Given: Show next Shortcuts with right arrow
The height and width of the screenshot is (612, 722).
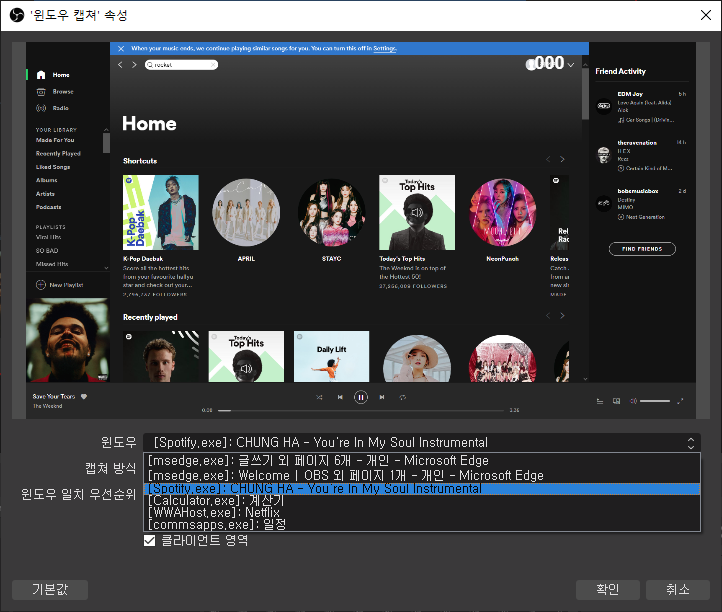Looking at the screenshot, I should point(562,159).
